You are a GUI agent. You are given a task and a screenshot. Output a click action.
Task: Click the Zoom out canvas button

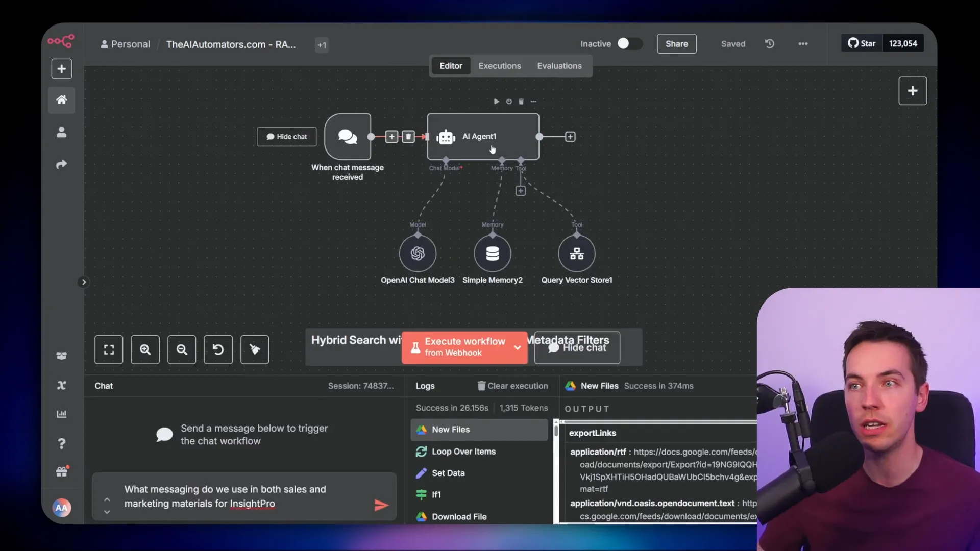182,349
